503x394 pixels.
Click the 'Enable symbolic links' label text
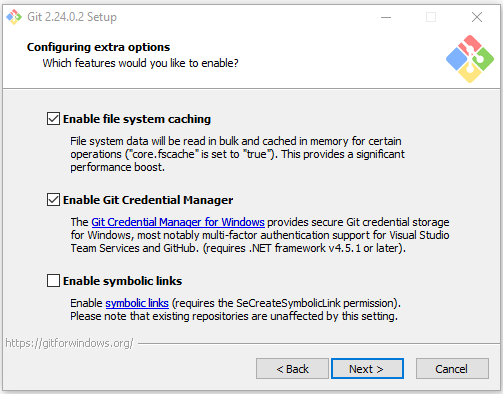point(122,281)
